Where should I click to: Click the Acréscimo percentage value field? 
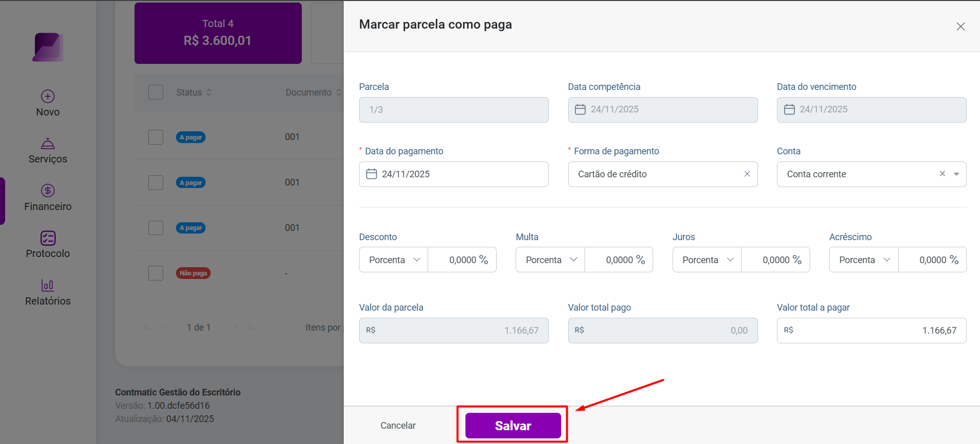pos(932,260)
